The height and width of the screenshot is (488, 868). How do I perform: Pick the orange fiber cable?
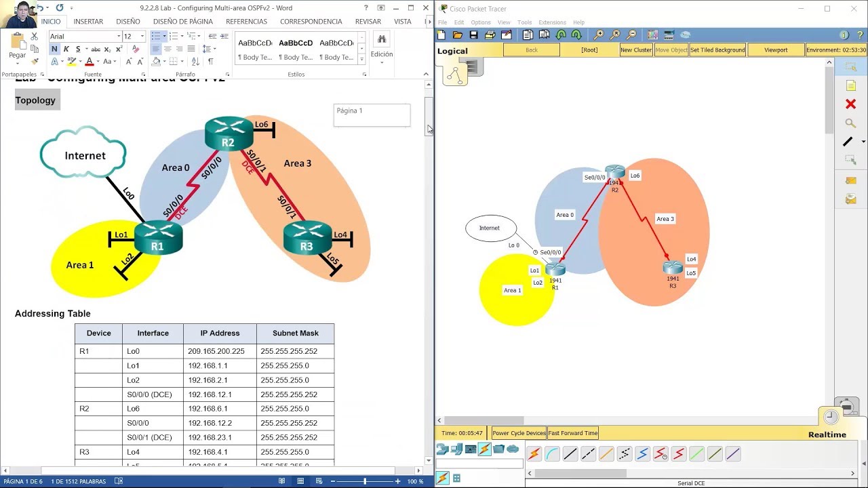(x=606, y=454)
